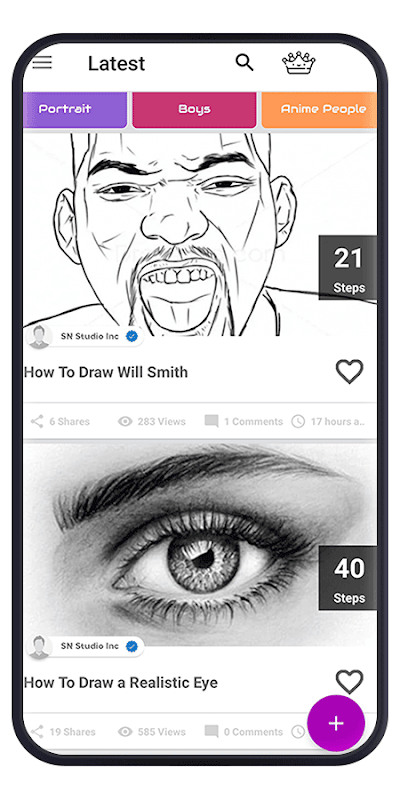Select the Boys category tab

pos(194,110)
